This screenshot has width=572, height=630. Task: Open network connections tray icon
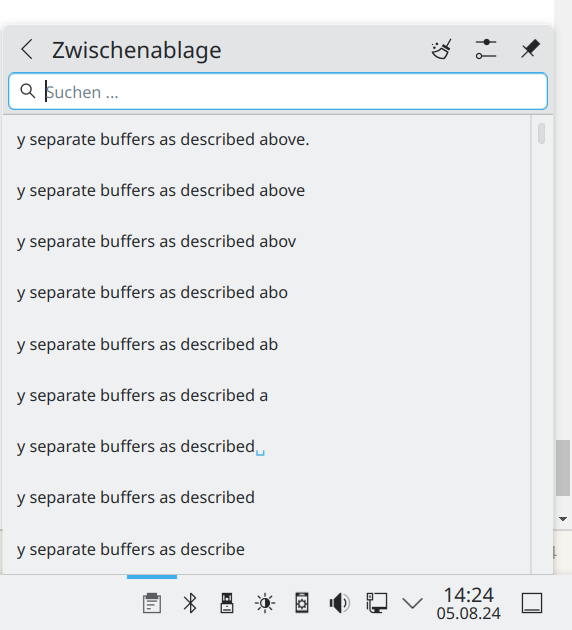pos(376,603)
